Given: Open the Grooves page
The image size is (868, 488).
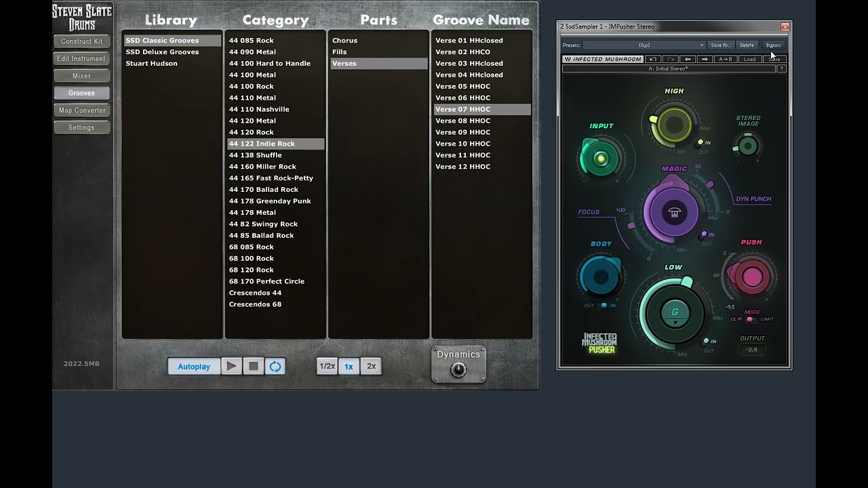Looking at the screenshot, I should pos(81,93).
